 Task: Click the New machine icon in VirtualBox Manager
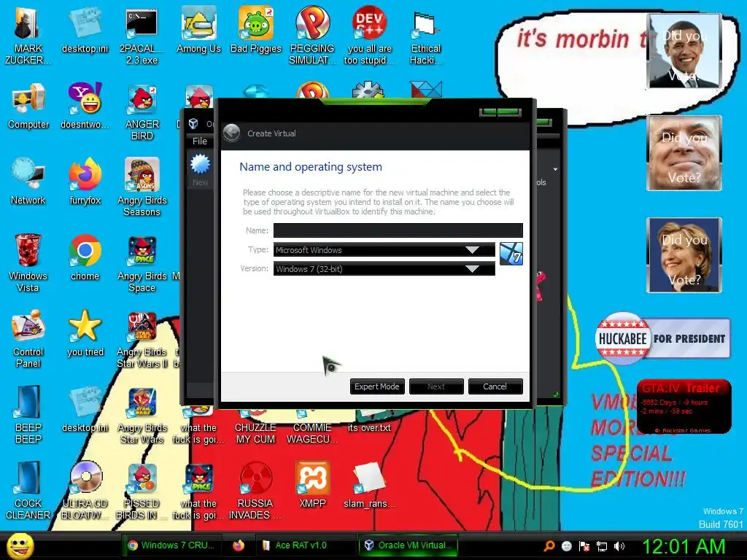coord(200,169)
